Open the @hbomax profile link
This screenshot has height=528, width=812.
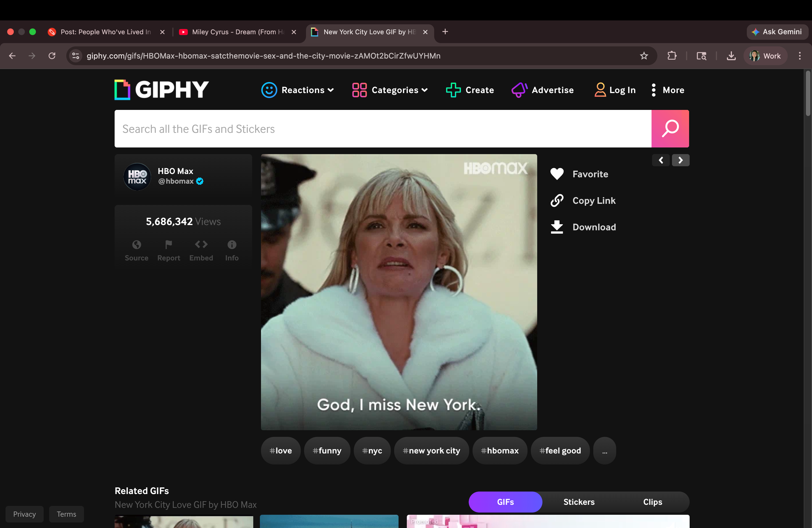pyautogui.click(x=176, y=181)
